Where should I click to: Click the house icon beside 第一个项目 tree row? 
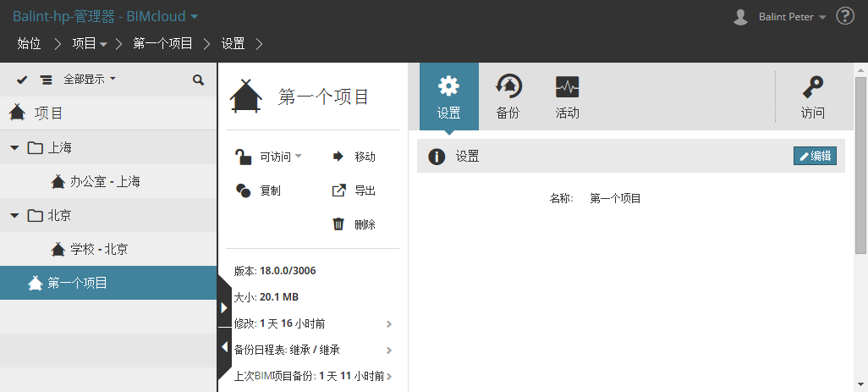(x=36, y=284)
